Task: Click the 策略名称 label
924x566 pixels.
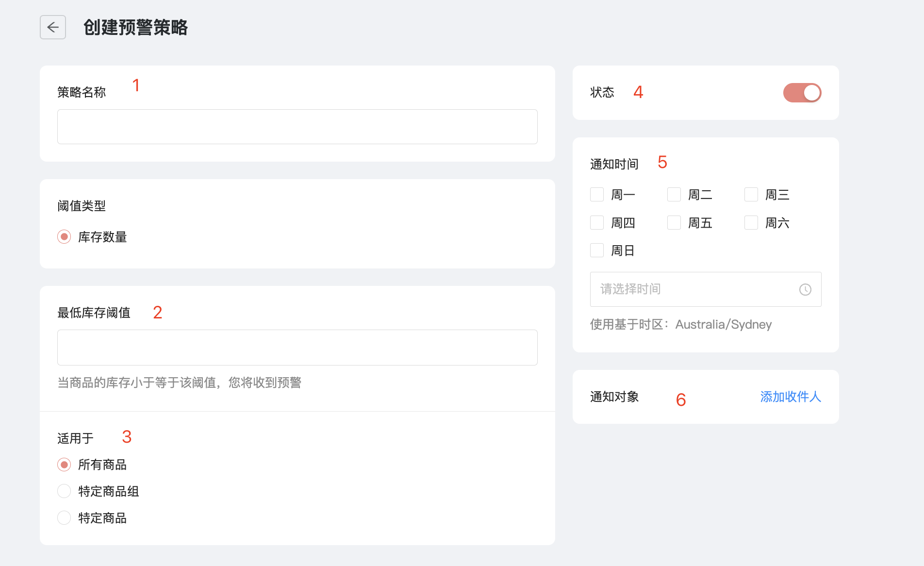Action: click(82, 92)
